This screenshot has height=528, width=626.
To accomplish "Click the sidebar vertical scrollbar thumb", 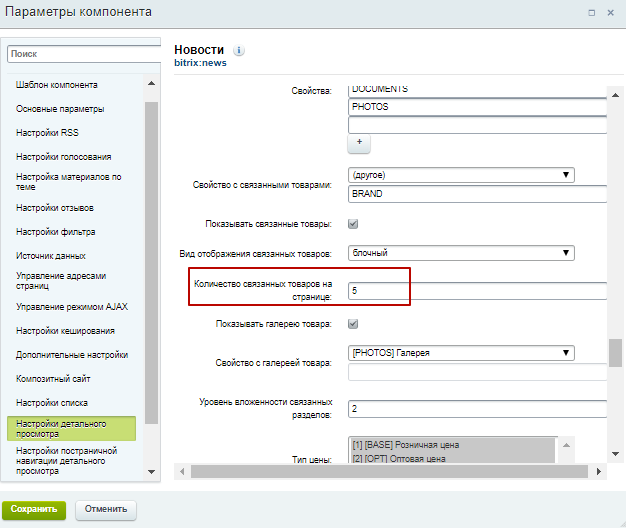I will (x=151, y=263).
